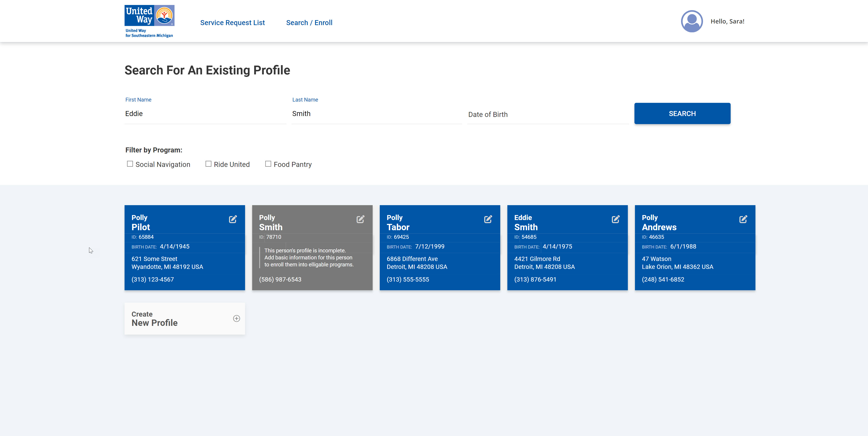
Task: Open the Eddie Smith profile card
Action: [x=567, y=263]
